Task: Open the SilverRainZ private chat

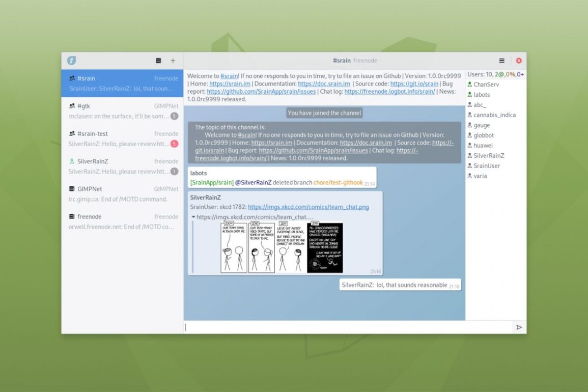Action: pyautogui.click(x=122, y=166)
